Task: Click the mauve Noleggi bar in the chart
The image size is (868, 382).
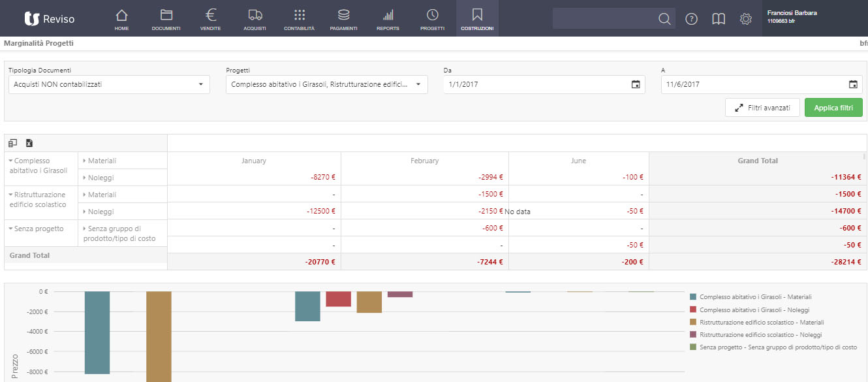Action: pyautogui.click(x=400, y=294)
